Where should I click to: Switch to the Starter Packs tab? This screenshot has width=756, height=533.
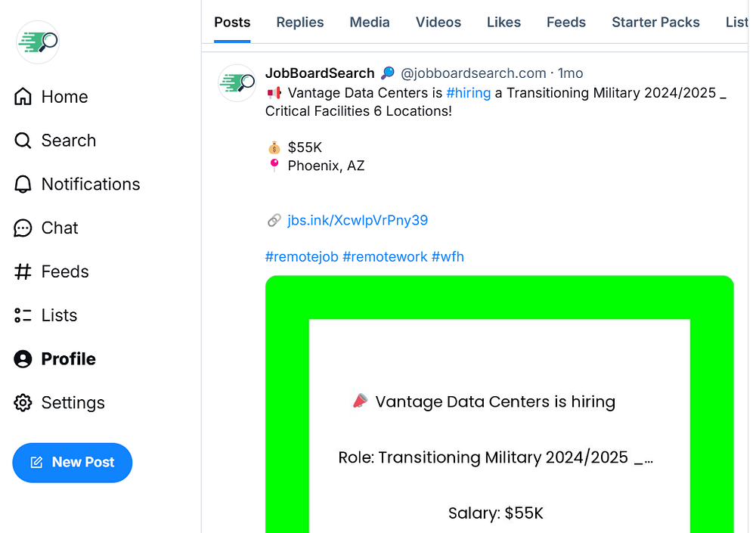655,22
